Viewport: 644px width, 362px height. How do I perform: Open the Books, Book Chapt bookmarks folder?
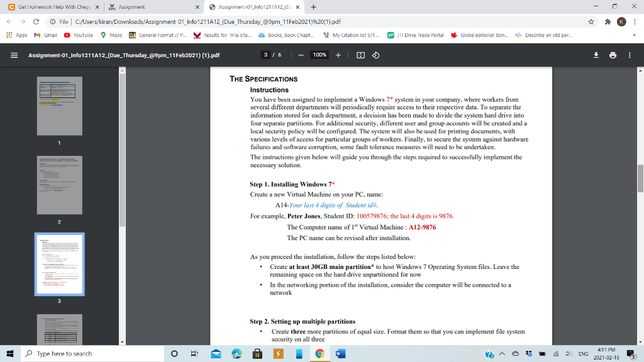click(x=291, y=35)
